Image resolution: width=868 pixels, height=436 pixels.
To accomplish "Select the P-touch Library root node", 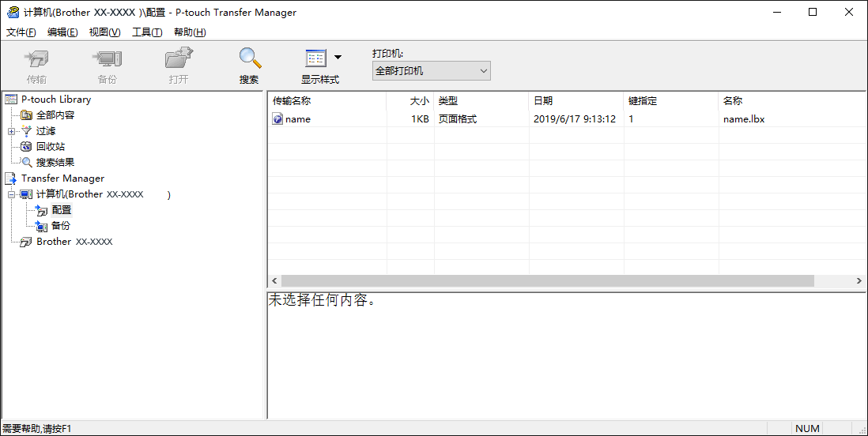I will 56,100.
